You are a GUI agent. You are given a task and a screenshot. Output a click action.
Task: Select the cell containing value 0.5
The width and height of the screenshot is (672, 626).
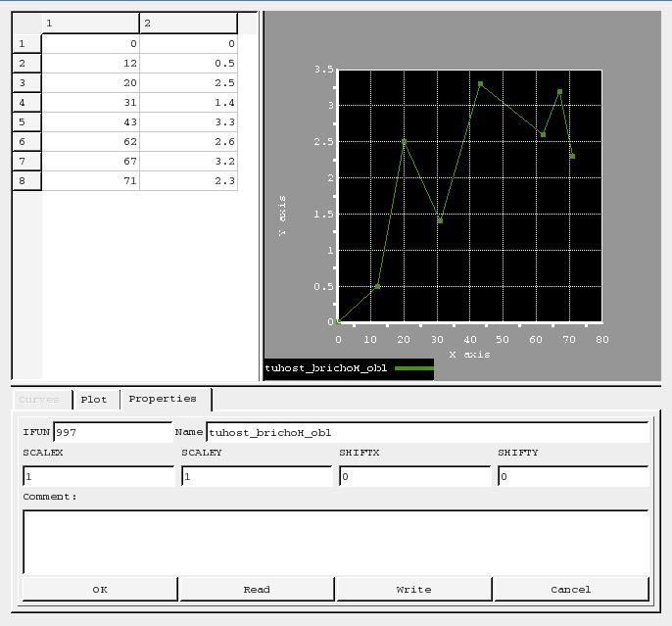[x=188, y=64]
